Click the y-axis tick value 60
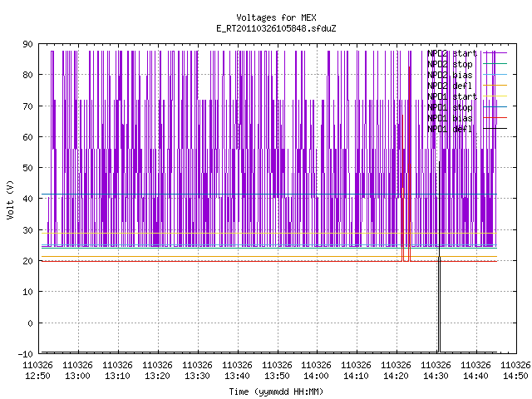 (x=27, y=137)
